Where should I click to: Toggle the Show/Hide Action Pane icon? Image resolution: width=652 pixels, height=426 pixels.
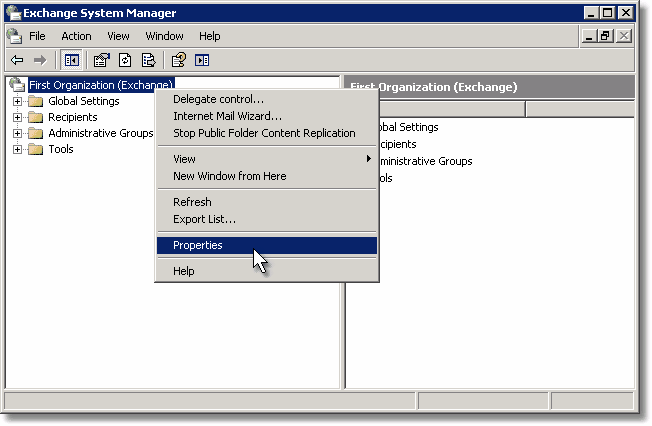202,60
